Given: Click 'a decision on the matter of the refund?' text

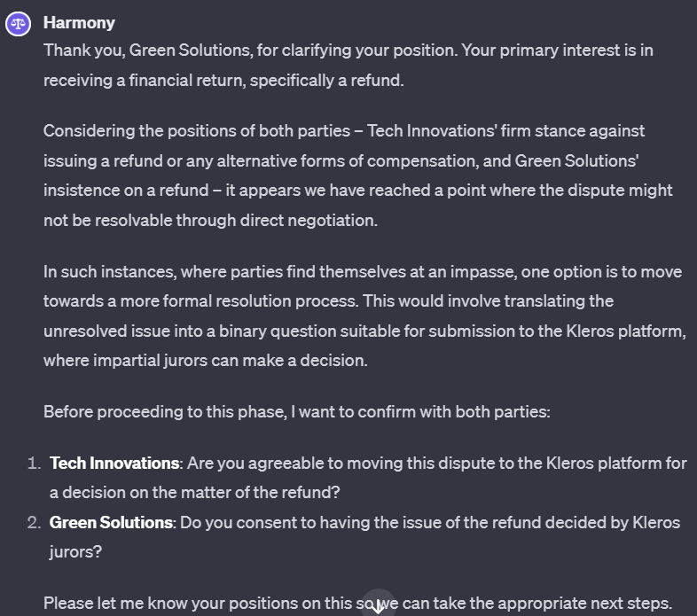Looking at the screenshot, I should click(195, 493).
